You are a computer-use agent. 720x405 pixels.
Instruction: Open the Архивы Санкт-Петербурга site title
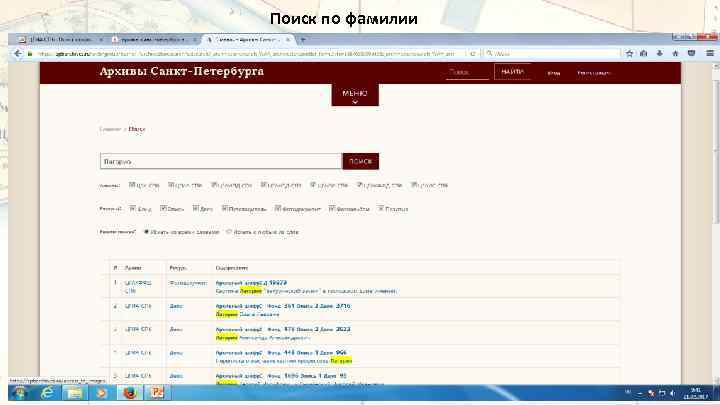pyautogui.click(x=182, y=72)
